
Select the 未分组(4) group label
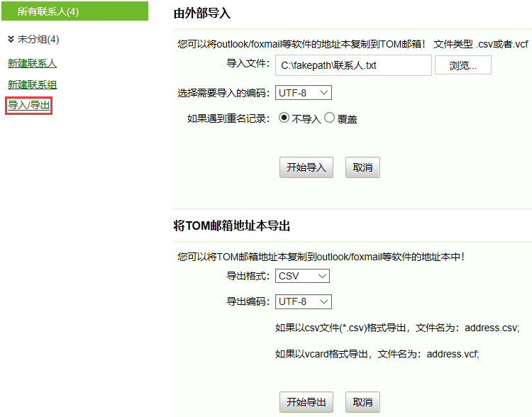[38, 39]
